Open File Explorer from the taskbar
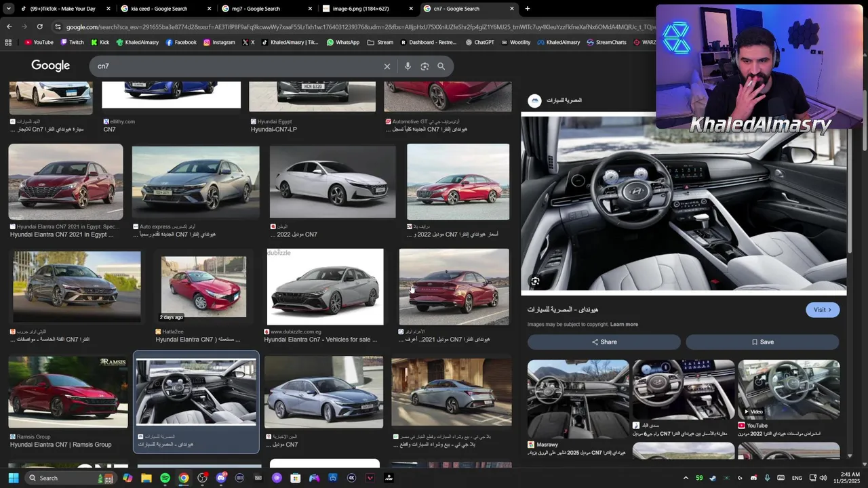Screen dimensions: 868x488 [146, 478]
